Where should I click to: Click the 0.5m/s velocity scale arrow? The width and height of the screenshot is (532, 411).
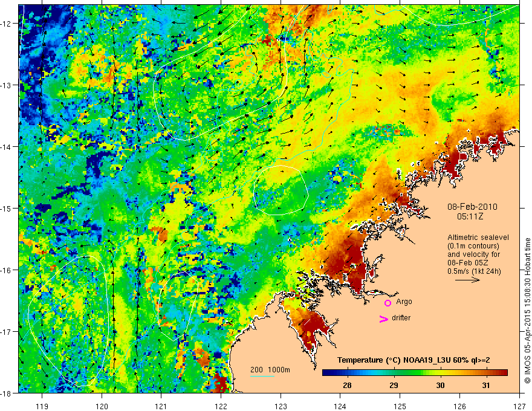(x=467, y=280)
